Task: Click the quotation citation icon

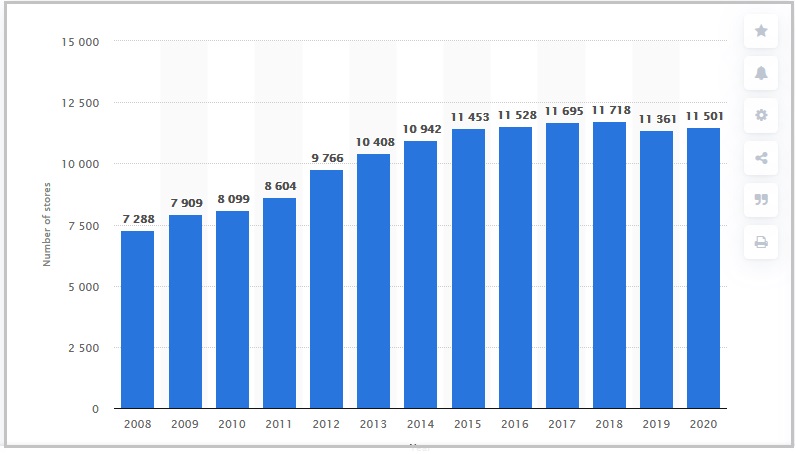Action: 760,200
